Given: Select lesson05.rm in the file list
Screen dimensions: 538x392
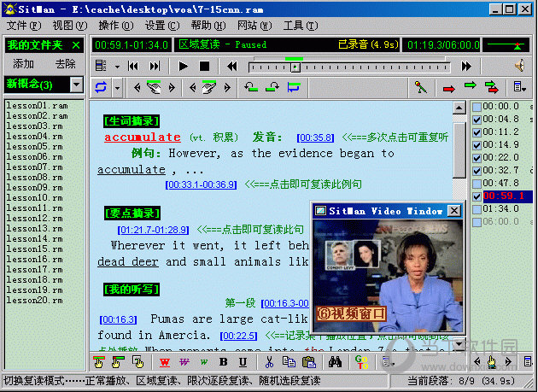Looking at the screenshot, I should [x=35, y=147].
